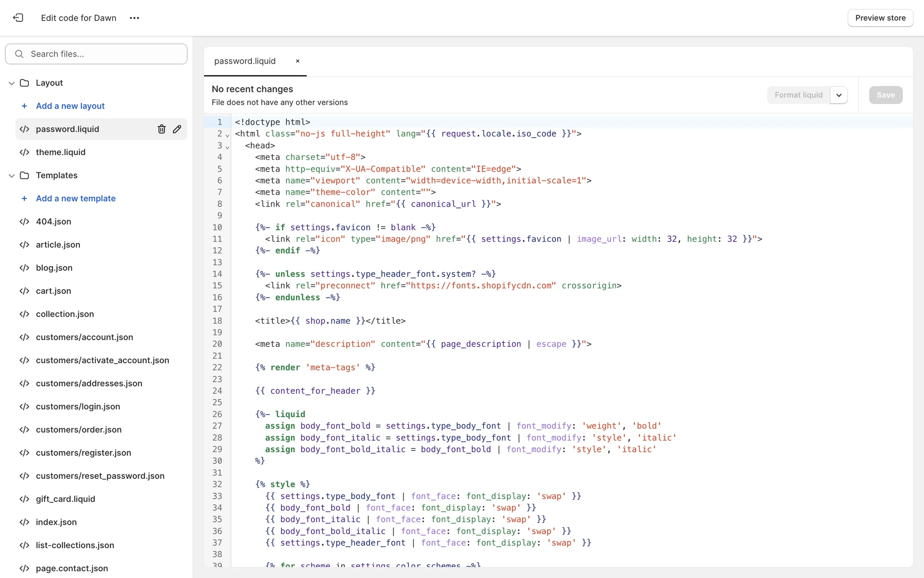Collapse the Templates folder chevron
The width and height of the screenshot is (924, 578).
12,176
